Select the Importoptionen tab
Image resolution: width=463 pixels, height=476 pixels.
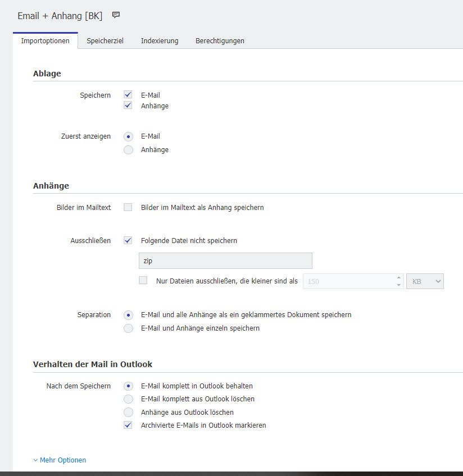pyautogui.click(x=46, y=41)
